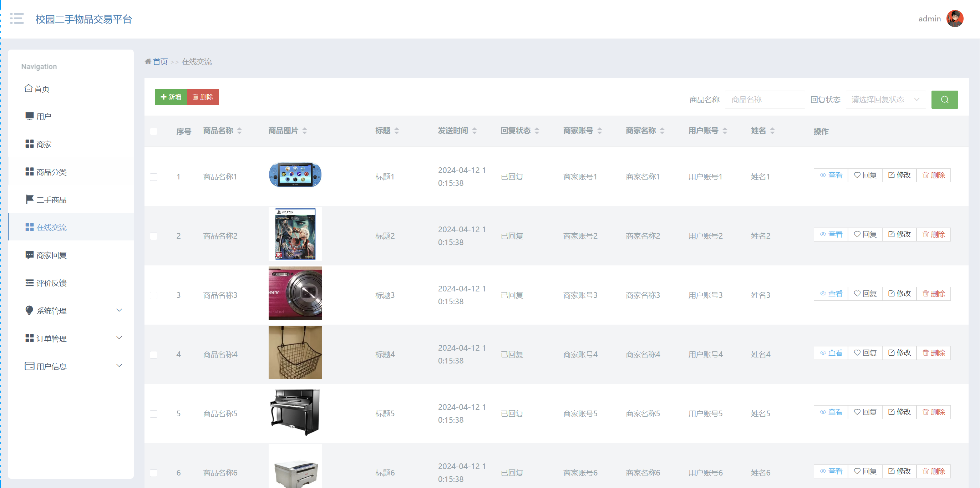Toggle the select-all header checkbox

coord(154,132)
